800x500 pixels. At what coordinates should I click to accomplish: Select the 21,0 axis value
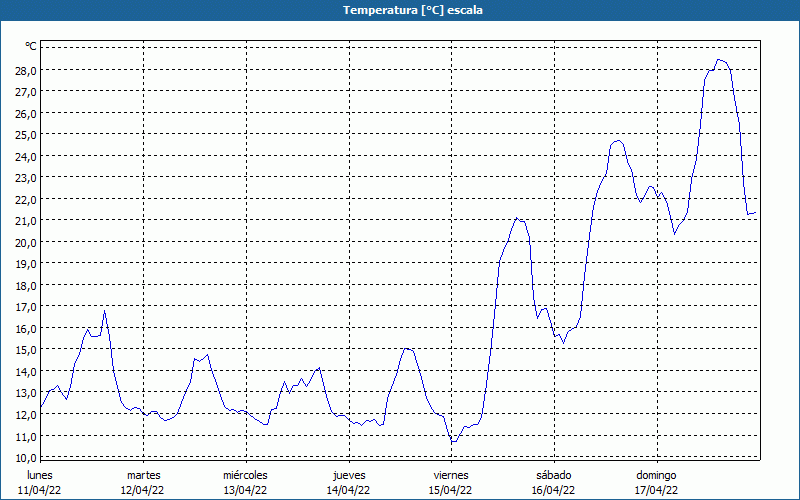coord(27,221)
